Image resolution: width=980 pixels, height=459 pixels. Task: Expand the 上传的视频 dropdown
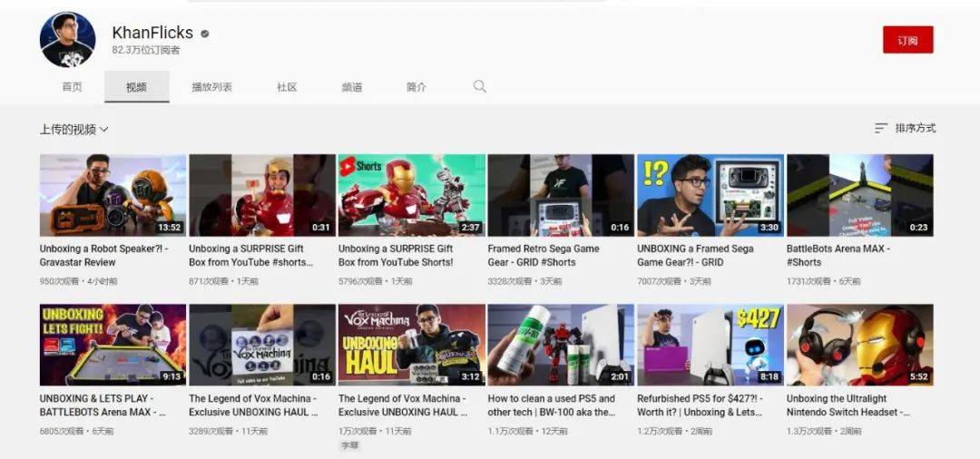74,130
